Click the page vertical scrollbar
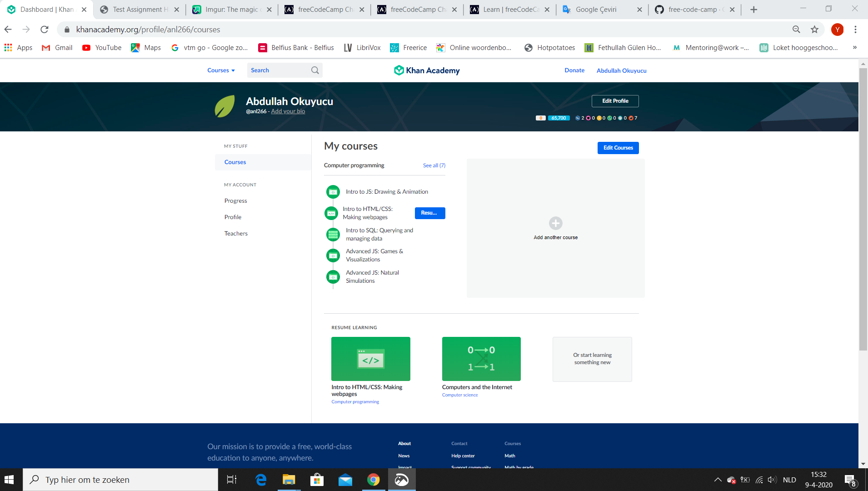 (x=863, y=209)
